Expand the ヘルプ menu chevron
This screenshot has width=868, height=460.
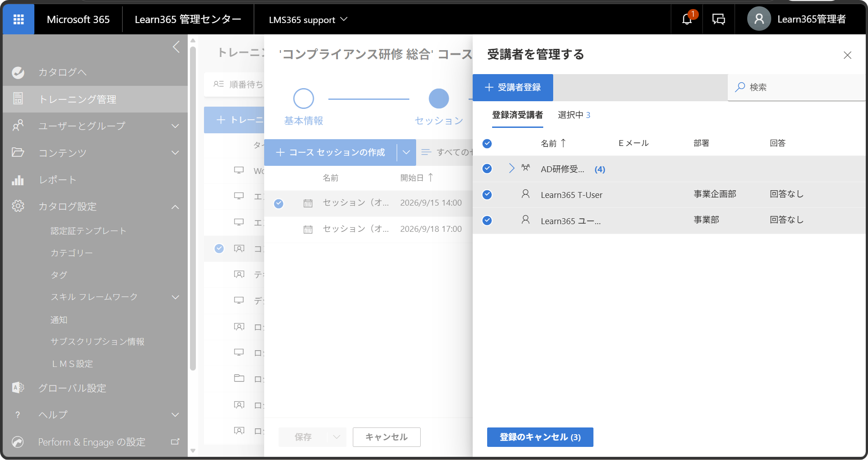(175, 414)
